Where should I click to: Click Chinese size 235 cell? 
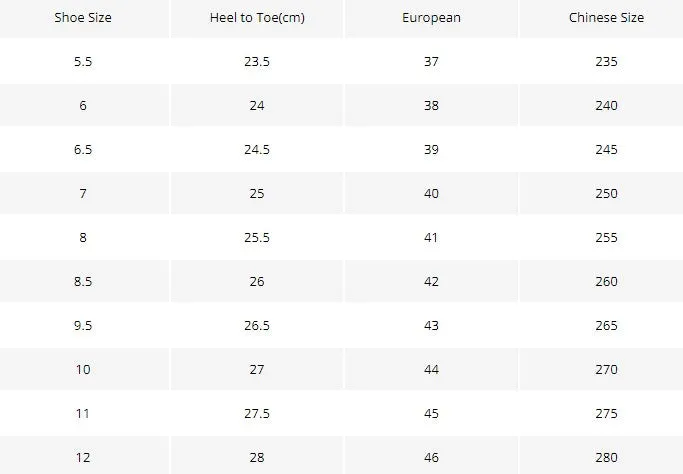pyautogui.click(x=606, y=61)
